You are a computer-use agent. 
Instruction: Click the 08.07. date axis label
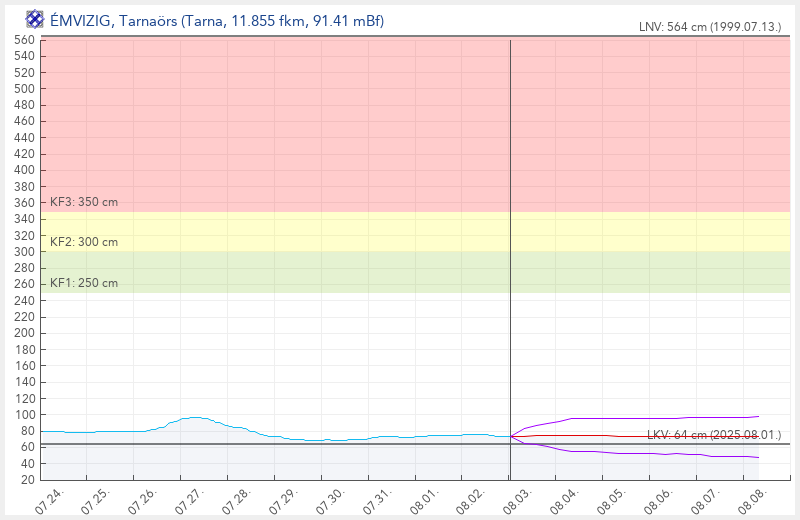[x=706, y=501]
